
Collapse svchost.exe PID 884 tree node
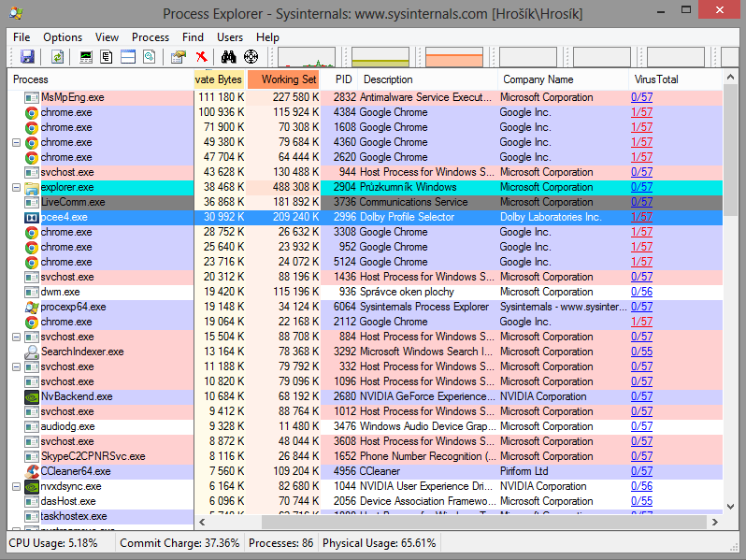(x=16, y=337)
